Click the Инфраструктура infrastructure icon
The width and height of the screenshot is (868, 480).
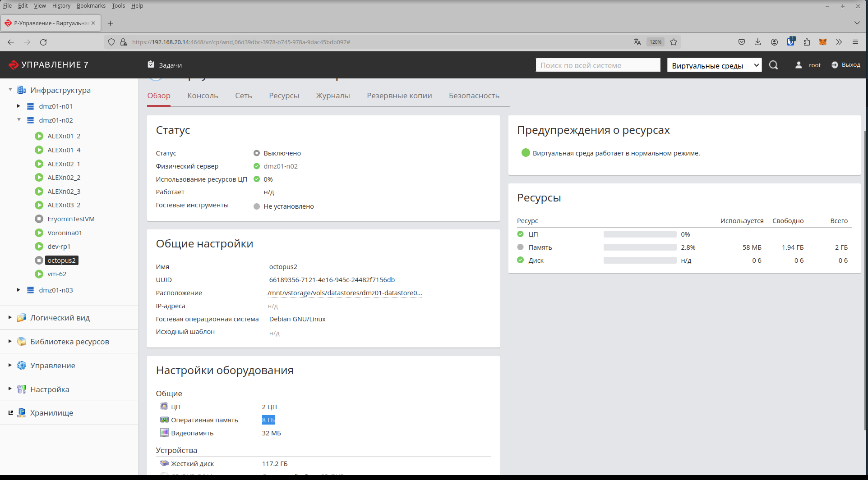pos(21,90)
